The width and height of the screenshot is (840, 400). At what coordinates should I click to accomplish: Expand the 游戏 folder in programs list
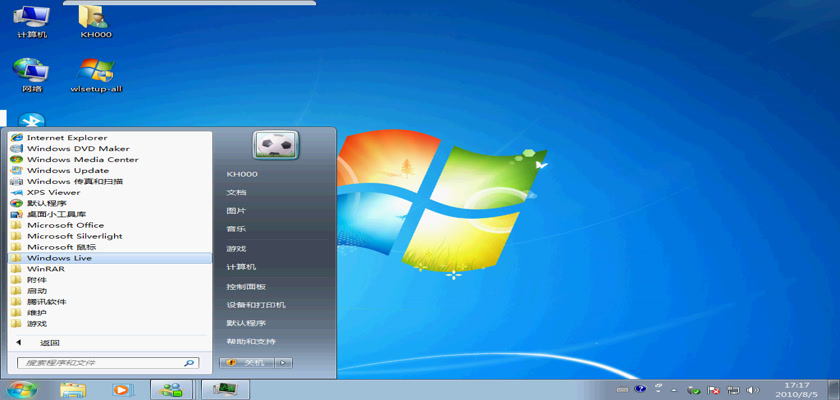click(x=110, y=324)
